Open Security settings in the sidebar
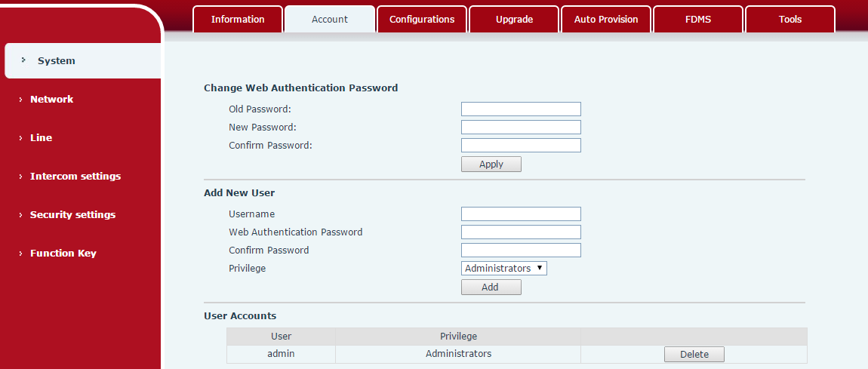This screenshot has height=369, width=868. click(x=72, y=215)
